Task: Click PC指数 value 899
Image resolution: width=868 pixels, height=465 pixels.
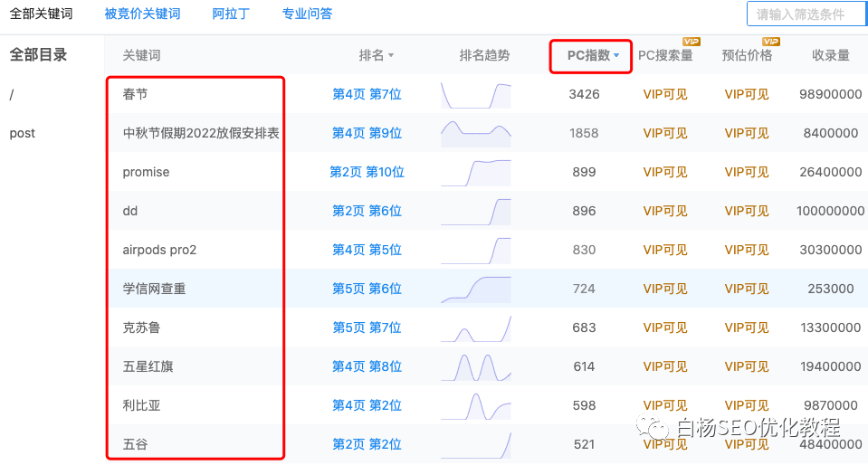Action: pos(584,172)
